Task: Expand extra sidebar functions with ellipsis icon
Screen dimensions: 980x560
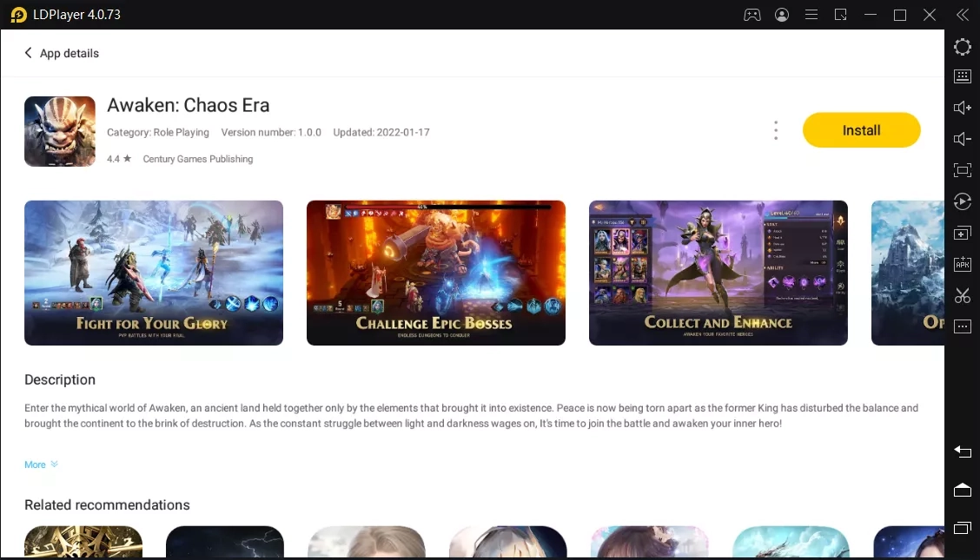Action: [963, 326]
